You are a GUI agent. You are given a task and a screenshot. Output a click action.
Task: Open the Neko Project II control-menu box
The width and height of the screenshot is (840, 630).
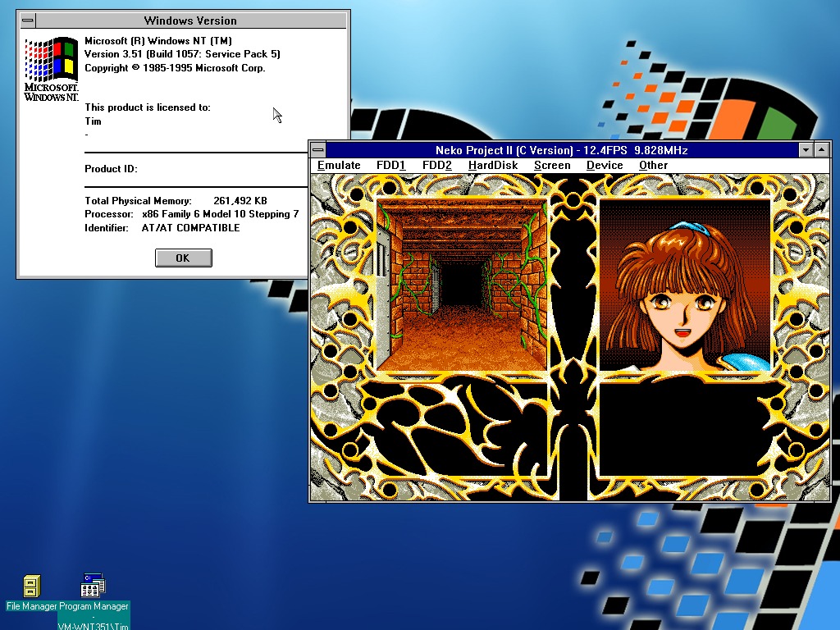click(318, 150)
